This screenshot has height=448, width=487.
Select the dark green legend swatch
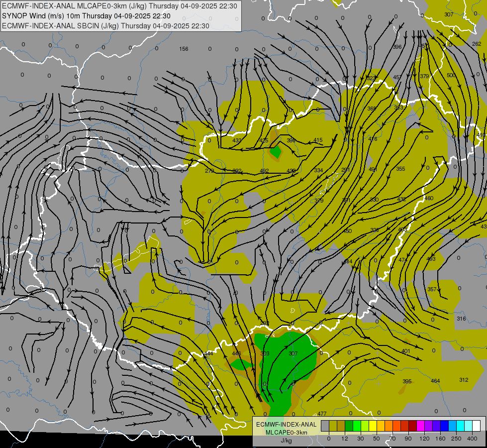click(x=349, y=426)
